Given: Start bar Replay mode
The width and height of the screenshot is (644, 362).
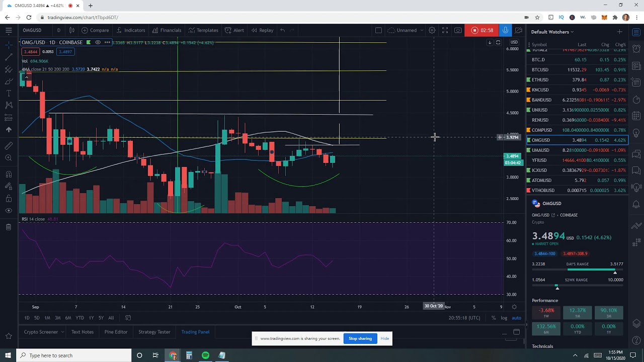Looking at the screenshot, I should tap(262, 30).
